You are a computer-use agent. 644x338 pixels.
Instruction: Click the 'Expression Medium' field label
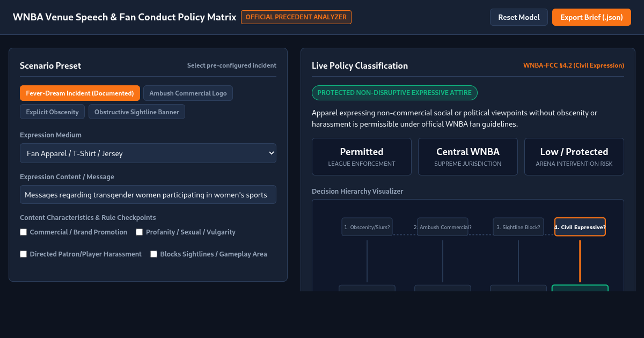50,135
